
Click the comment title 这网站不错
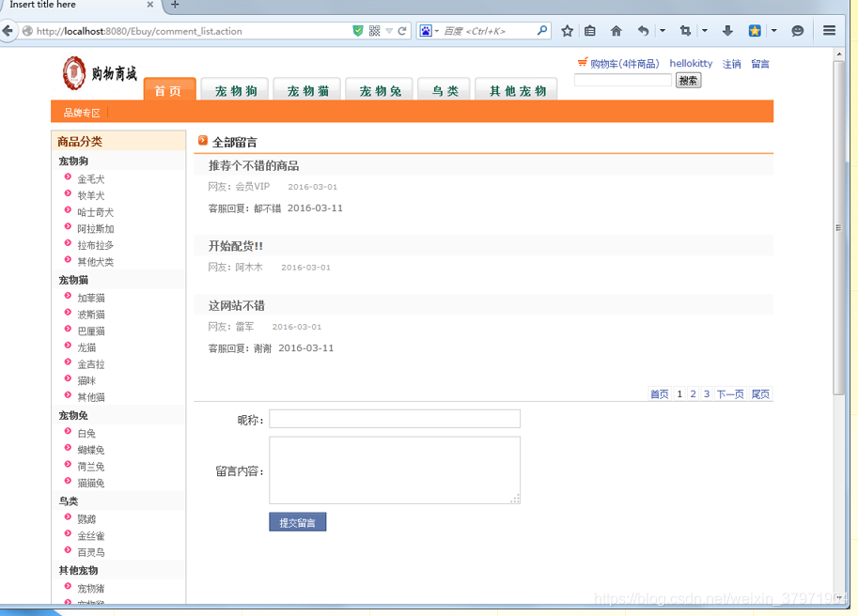point(237,305)
